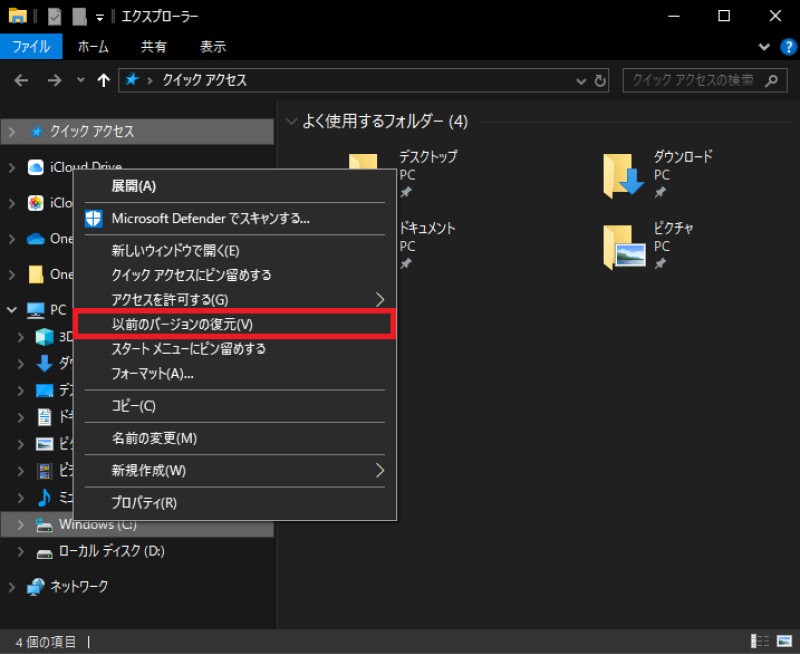The width and height of the screenshot is (800, 654).
Task: Select the ピクチャ folder thumbnail
Action: point(624,247)
